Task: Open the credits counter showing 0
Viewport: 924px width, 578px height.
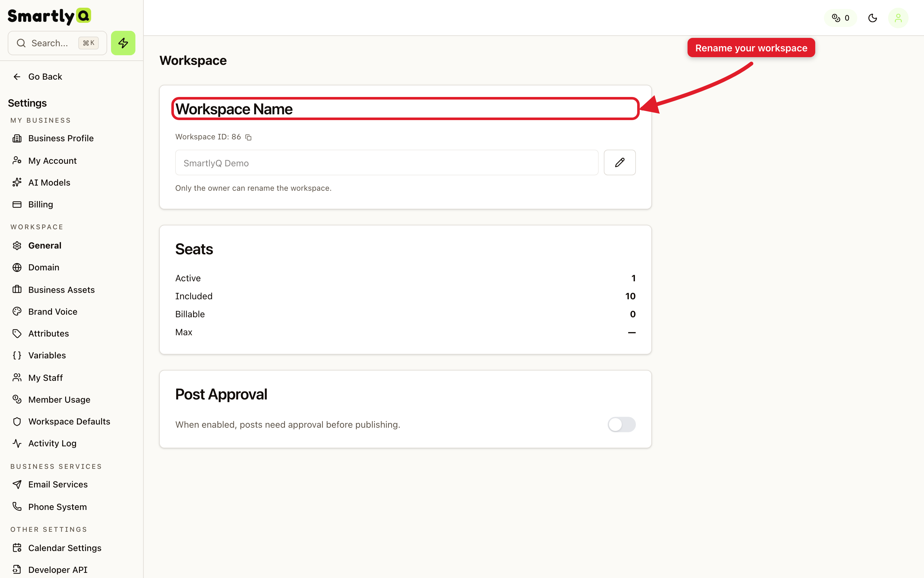Action: point(840,18)
